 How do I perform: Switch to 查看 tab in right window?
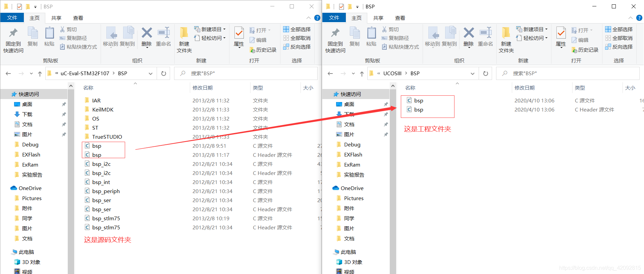[400, 18]
